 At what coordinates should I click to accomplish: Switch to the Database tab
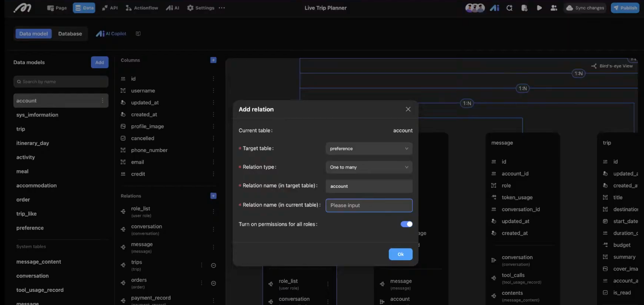click(70, 34)
